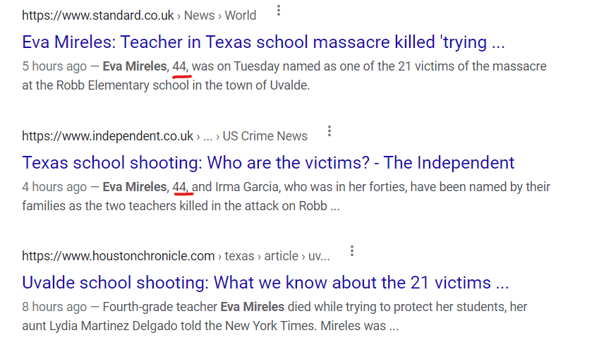The image size is (599, 364).
Task: Click the www.standard.co.uk URL
Action: tap(97, 16)
